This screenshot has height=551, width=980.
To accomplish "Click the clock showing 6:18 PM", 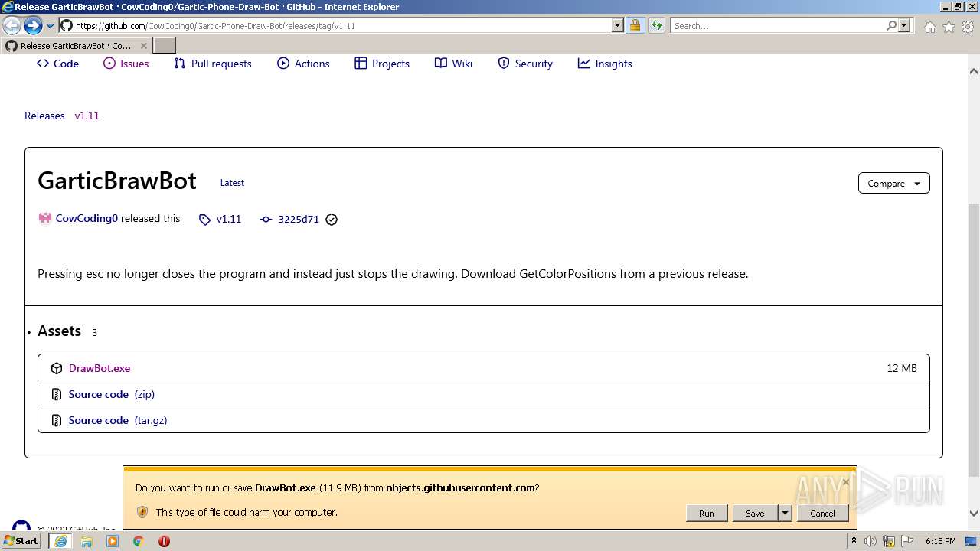I will click(940, 541).
